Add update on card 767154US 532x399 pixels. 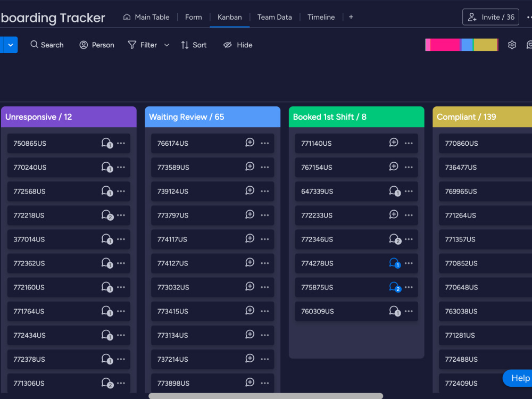click(x=394, y=167)
